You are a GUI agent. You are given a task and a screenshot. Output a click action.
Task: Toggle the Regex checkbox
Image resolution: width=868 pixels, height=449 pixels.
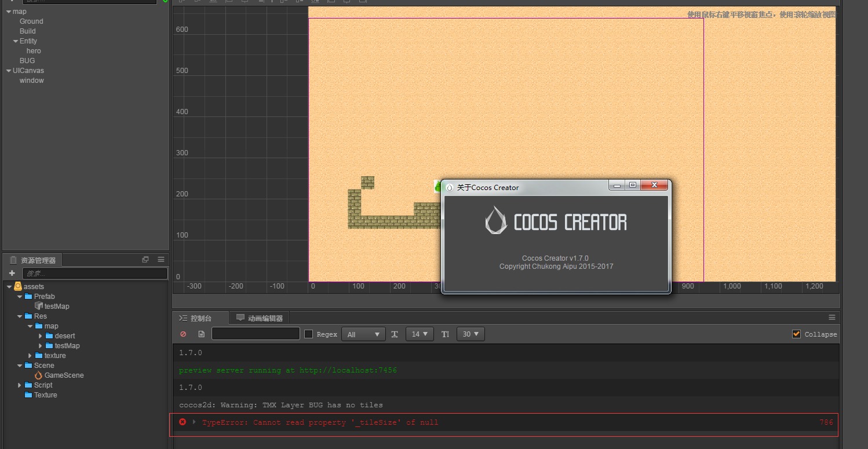click(309, 334)
